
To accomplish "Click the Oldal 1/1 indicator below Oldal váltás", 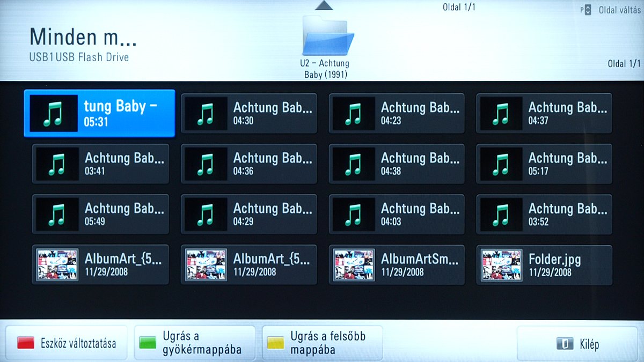I will pos(624,63).
